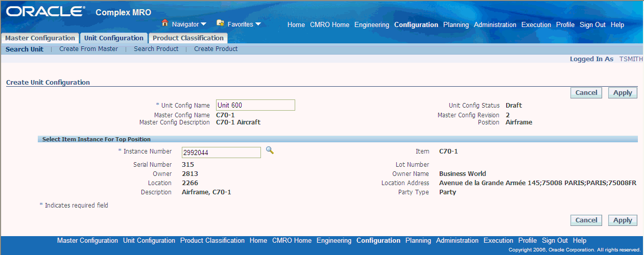The image size is (644, 255).
Task: Click owner value 2813
Action: point(190,173)
